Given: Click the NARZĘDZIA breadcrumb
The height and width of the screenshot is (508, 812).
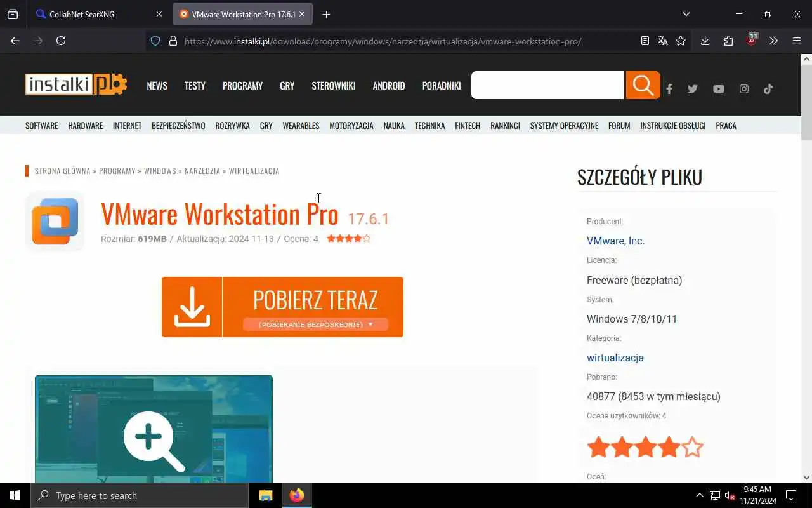Looking at the screenshot, I should 202,171.
